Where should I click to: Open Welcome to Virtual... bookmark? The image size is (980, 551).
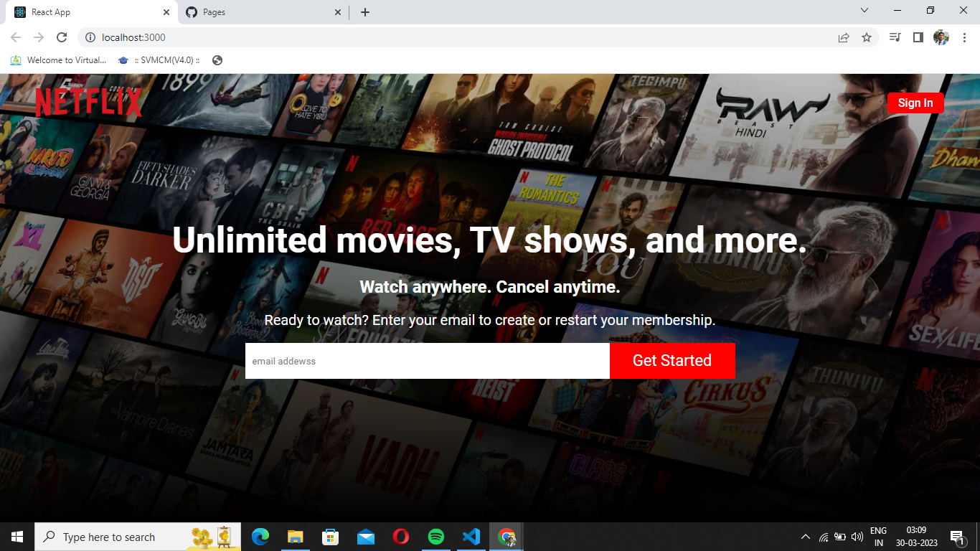point(58,60)
